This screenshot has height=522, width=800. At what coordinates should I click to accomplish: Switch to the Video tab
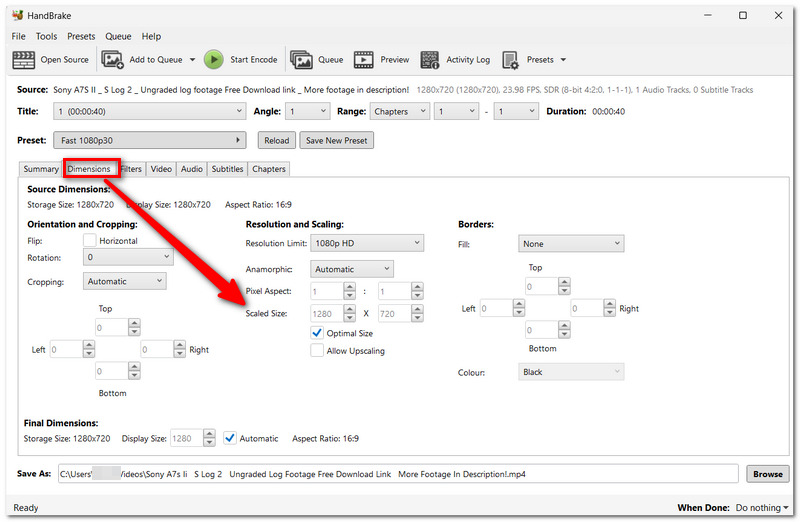(161, 169)
